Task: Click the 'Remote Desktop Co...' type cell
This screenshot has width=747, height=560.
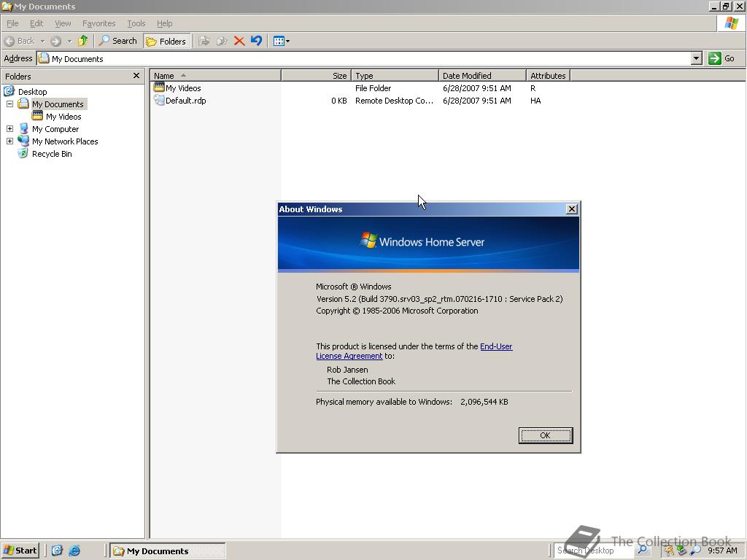Action: (394, 101)
